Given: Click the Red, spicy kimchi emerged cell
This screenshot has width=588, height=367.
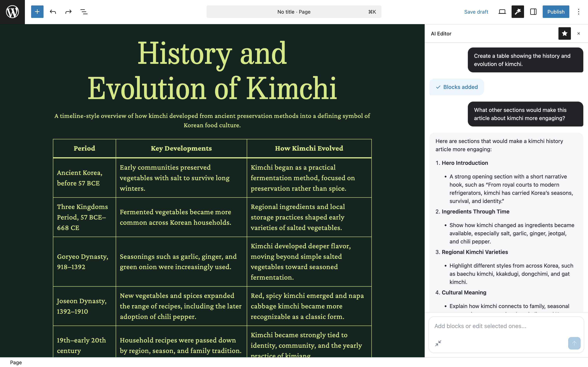Looking at the screenshot, I should (x=309, y=306).
